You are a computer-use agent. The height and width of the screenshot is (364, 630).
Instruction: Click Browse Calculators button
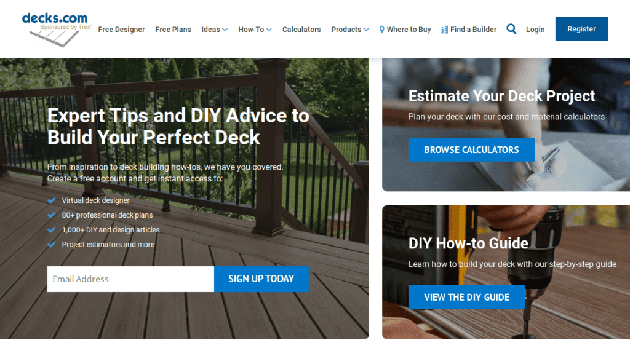point(471,150)
